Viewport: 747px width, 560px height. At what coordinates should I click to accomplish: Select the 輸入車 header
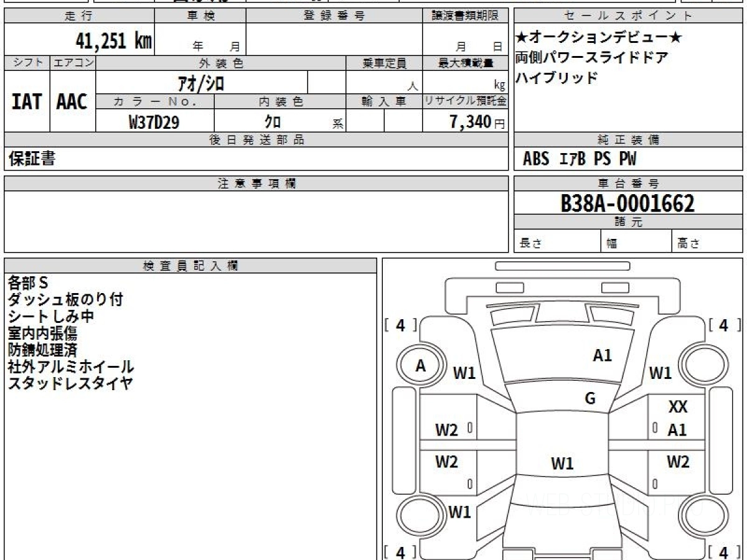[x=384, y=101]
